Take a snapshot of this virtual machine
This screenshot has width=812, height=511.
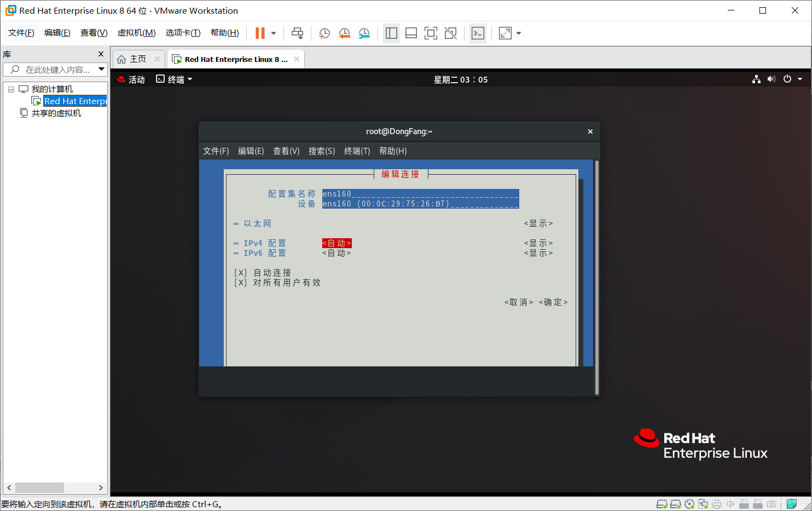pos(324,33)
